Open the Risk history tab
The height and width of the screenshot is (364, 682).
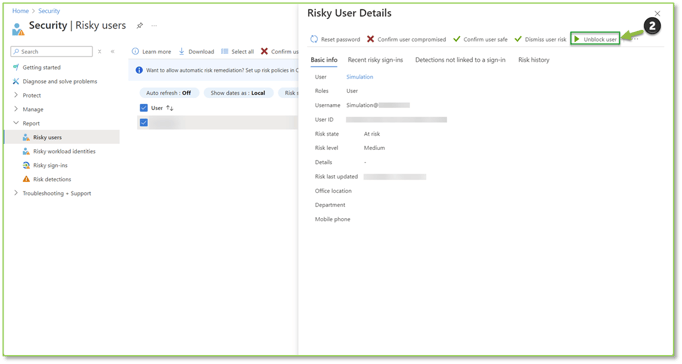(x=534, y=60)
